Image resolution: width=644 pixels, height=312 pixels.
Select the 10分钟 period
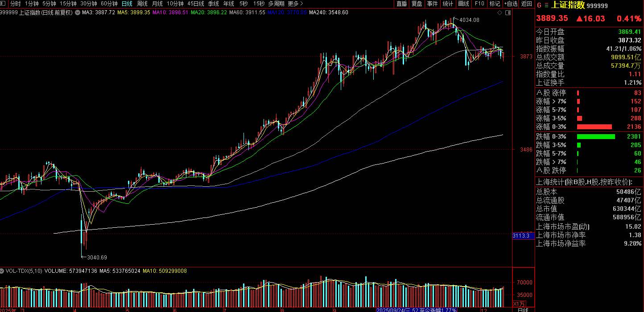point(175,4)
